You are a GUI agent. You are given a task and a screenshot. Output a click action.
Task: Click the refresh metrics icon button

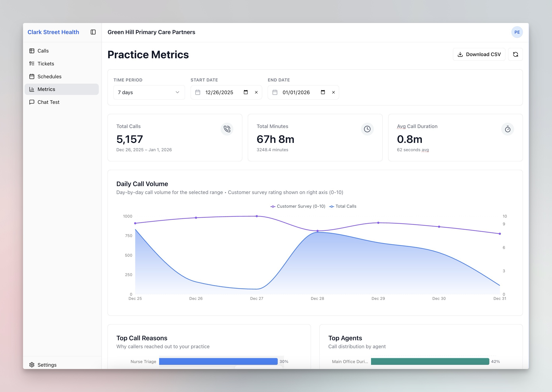click(x=515, y=54)
